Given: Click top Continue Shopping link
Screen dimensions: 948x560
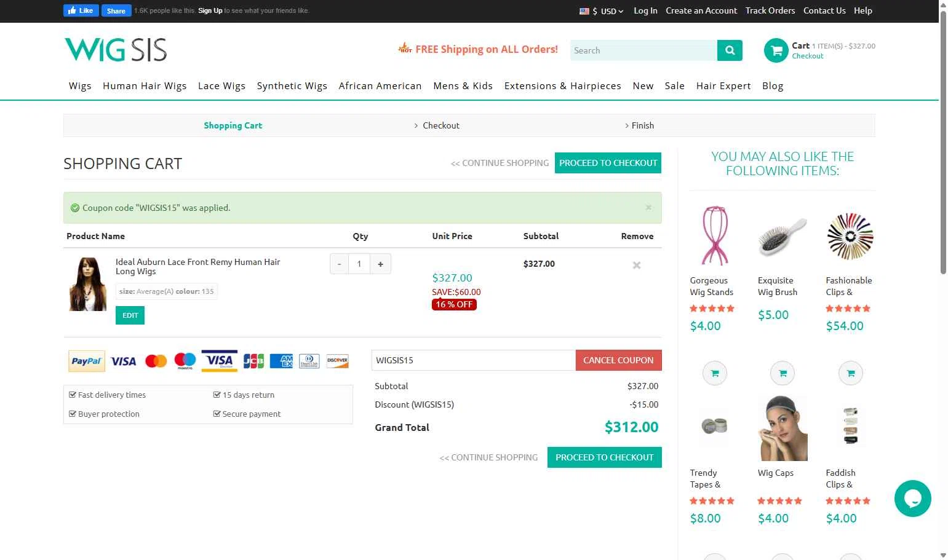Looking at the screenshot, I should 500,163.
